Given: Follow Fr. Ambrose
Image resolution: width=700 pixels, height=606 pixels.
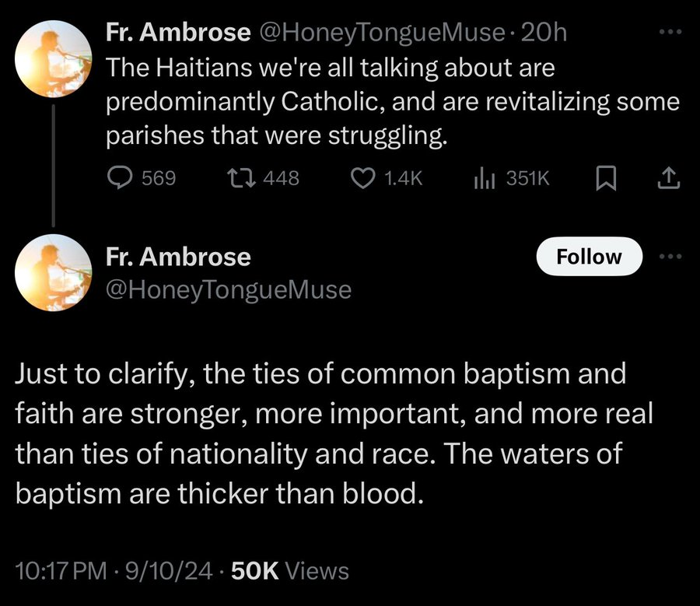Looking at the screenshot, I should [x=590, y=257].
